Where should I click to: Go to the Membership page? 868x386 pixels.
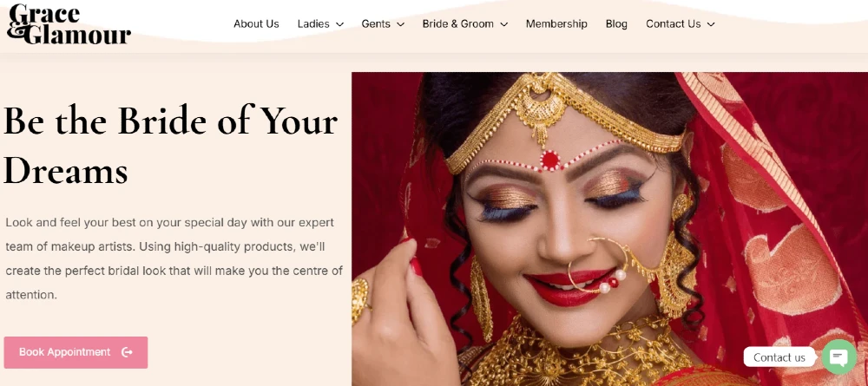pos(556,23)
